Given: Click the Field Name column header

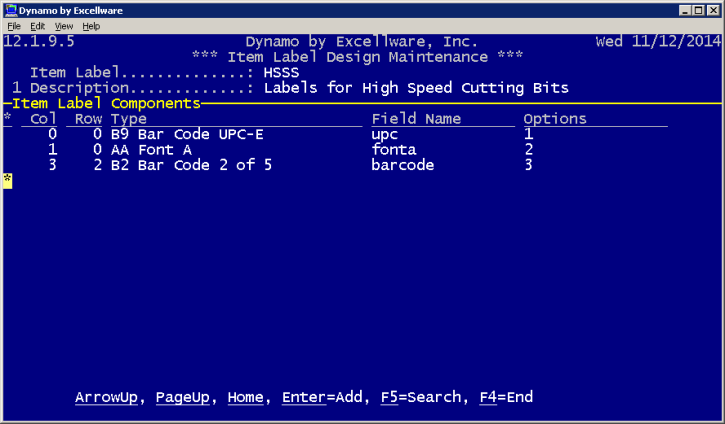Looking at the screenshot, I should pyautogui.click(x=416, y=119).
